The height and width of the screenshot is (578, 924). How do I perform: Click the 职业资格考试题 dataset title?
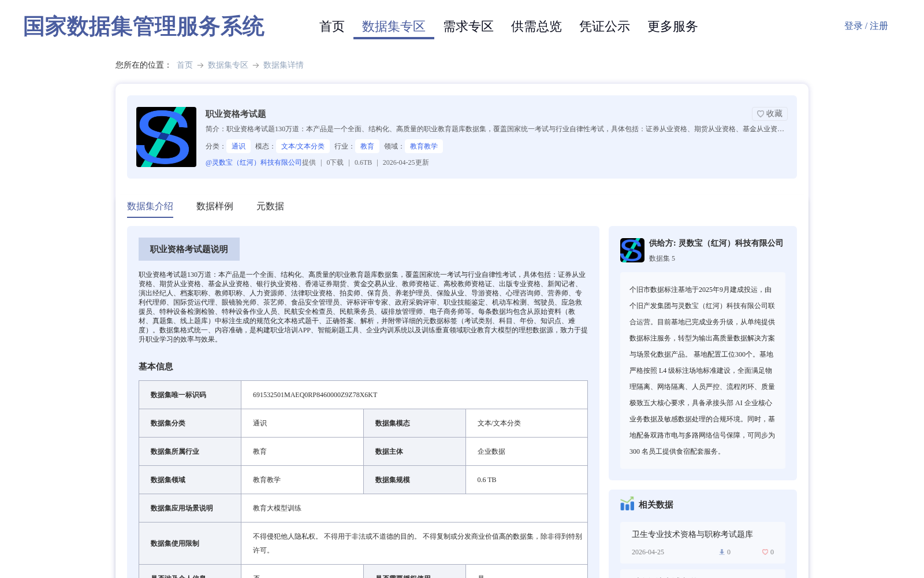(236, 114)
